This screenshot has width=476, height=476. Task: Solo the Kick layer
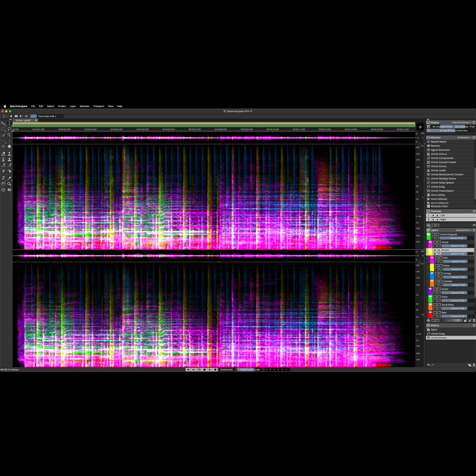click(441, 258)
